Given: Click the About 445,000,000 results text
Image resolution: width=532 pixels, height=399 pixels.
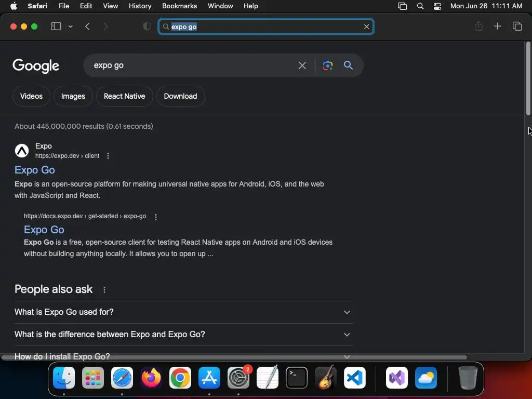Looking at the screenshot, I should pyautogui.click(x=84, y=126).
